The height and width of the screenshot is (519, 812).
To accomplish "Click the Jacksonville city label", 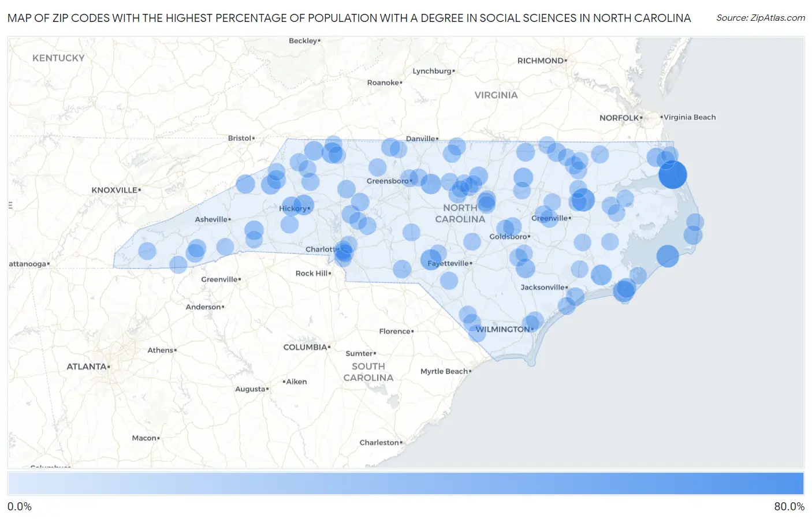I will tap(543, 287).
